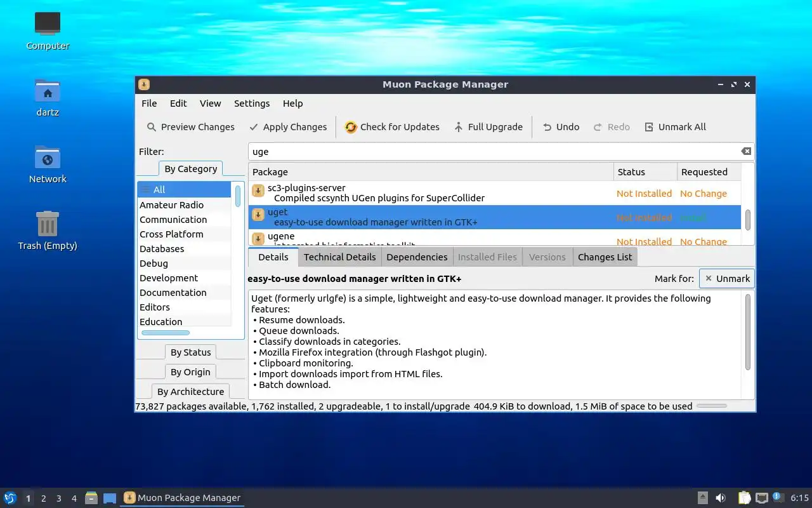Image resolution: width=812 pixels, height=508 pixels.
Task: Click the category list horizontal scrollbar
Action: (x=166, y=333)
